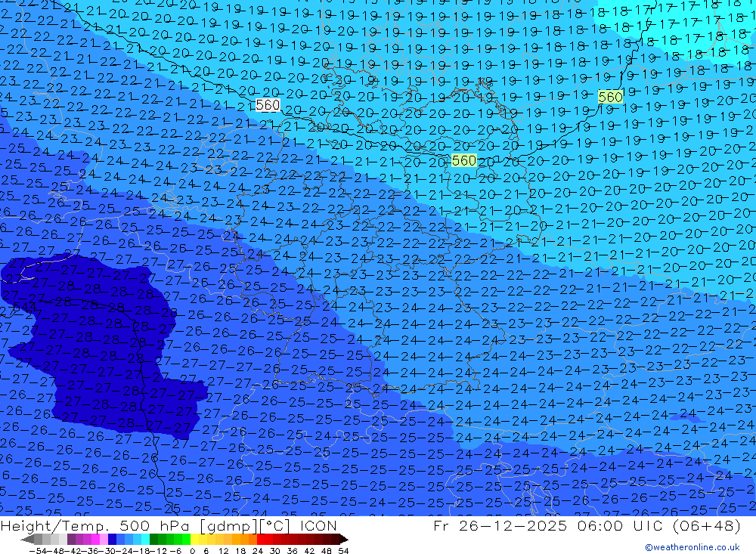756x554 pixels.
Task: Pick the bright red swatch in the legend
Action: coord(261,539)
